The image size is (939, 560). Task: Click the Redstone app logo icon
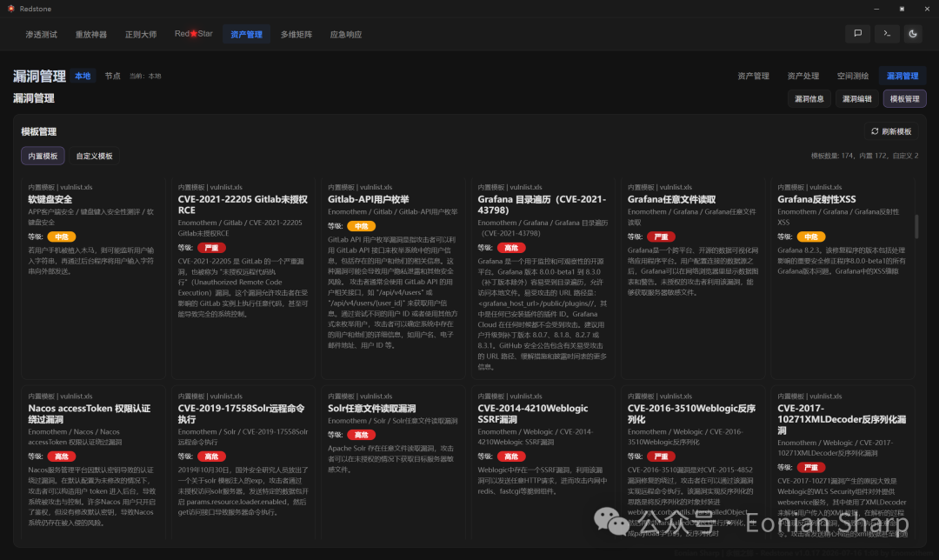(x=10, y=9)
